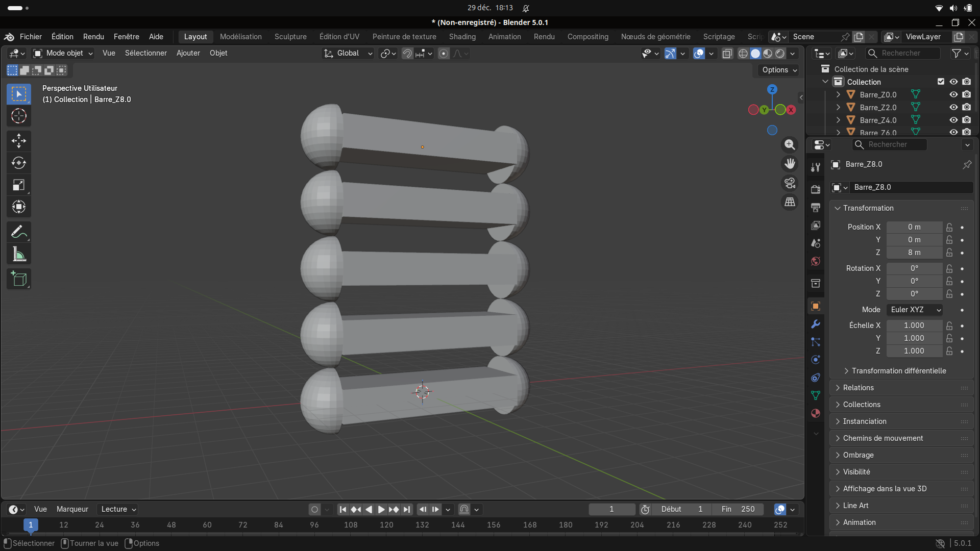The image size is (980, 551).
Task: Open the Mode objet dropdown
Action: coord(63,53)
